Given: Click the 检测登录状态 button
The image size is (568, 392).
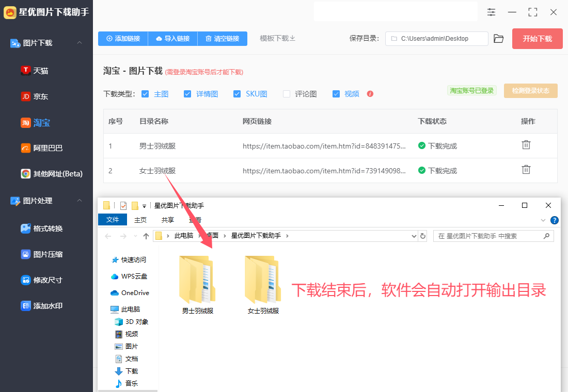Looking at the screenshot, I should tap(531, 90).
